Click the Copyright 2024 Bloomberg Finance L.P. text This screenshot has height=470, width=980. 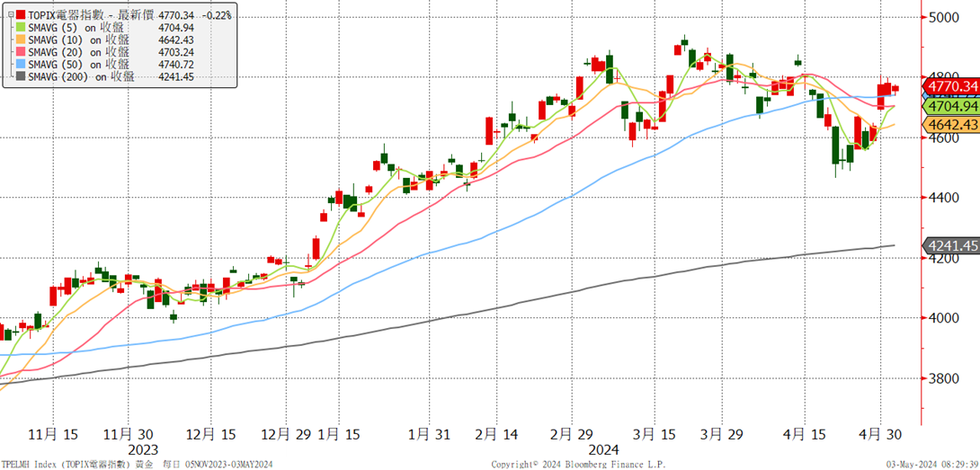(579, 465)
